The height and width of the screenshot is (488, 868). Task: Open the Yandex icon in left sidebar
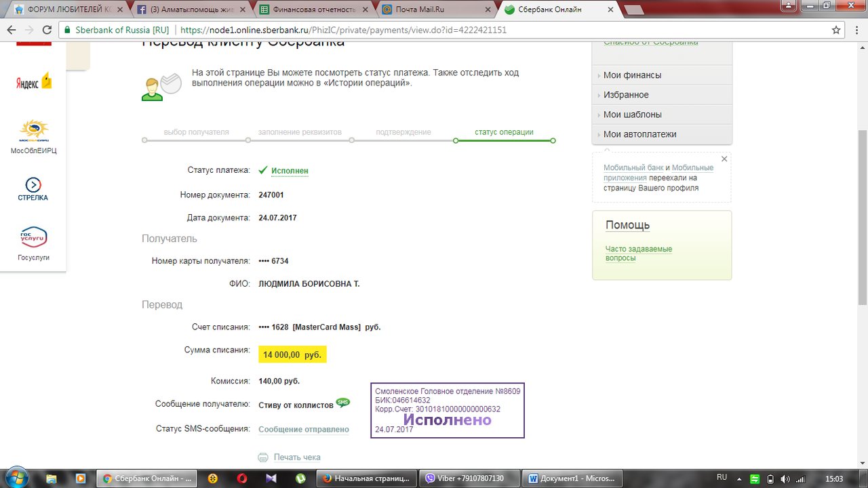click(33, 81)
